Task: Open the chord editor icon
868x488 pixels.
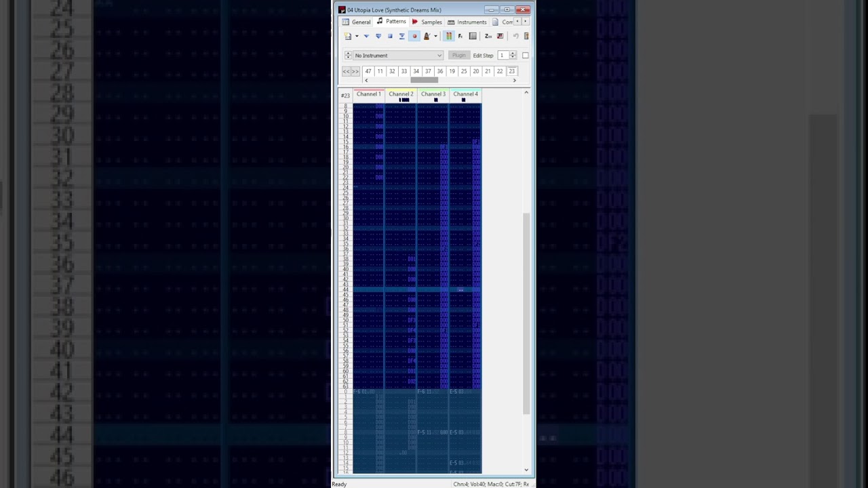Action: [500, 36]
